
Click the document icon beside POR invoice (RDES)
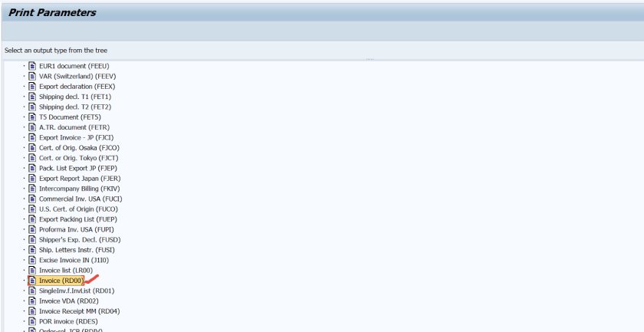32,321
